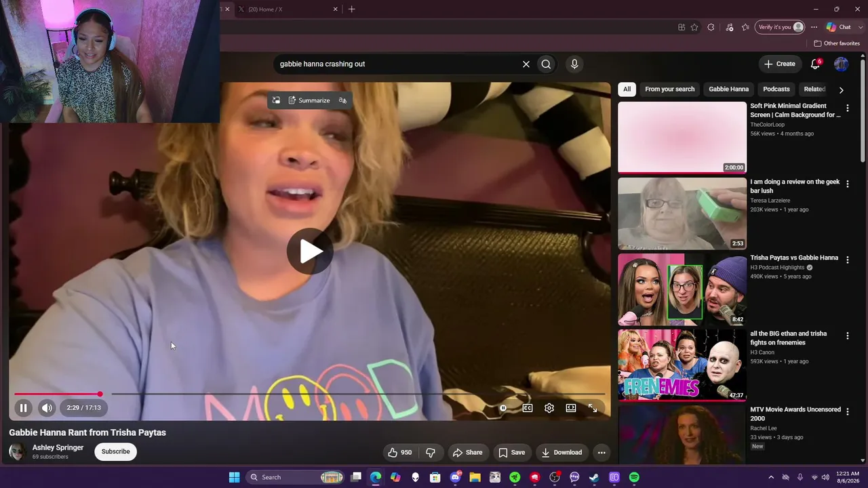The width and height of the screenshot is (868, 488).
Task: Enter full screen mode
Action: (x=593, y=408)
